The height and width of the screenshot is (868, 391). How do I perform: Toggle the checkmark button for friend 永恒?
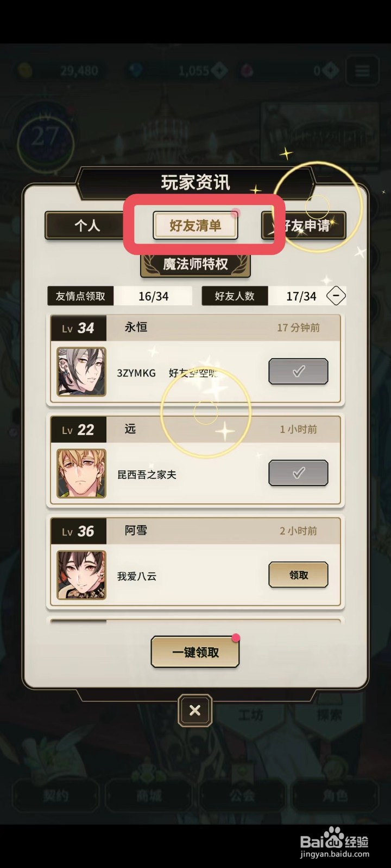298,372
